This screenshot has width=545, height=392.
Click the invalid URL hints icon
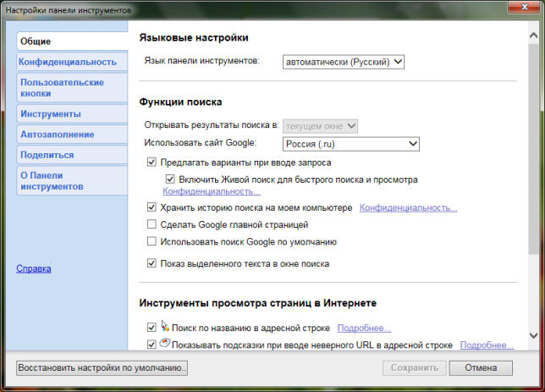click(166, 344)
